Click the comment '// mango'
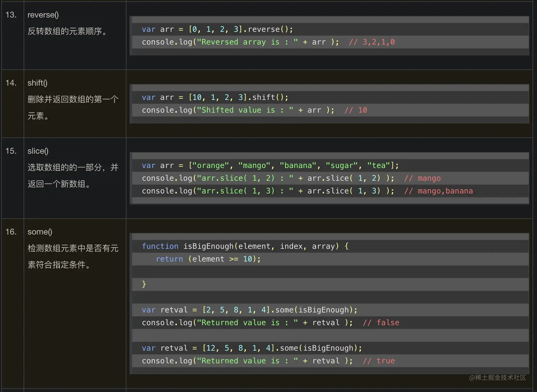This screenshot has width=537, height=392. pyautogui.click(x=422, y=178)
